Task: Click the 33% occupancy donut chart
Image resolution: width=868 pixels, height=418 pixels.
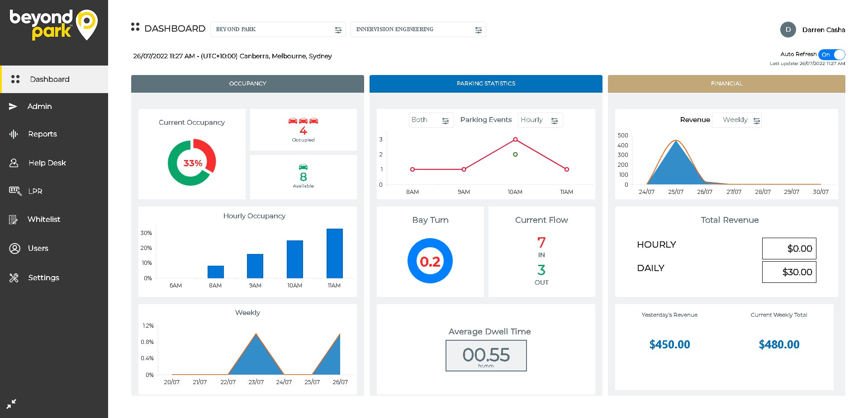Action: point(192,162)
